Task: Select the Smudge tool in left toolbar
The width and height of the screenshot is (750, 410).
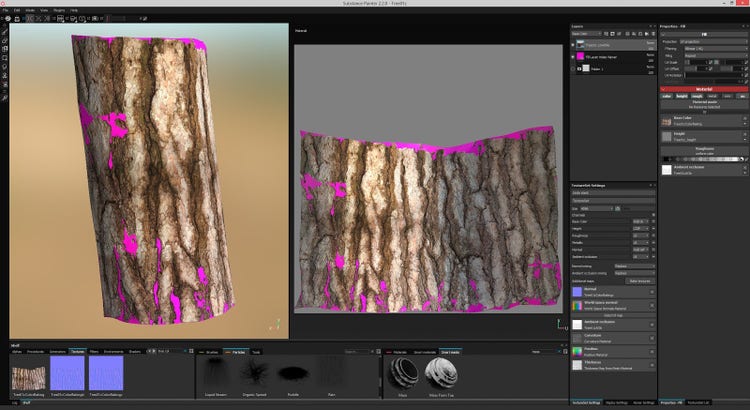Action: click(5, 67)
